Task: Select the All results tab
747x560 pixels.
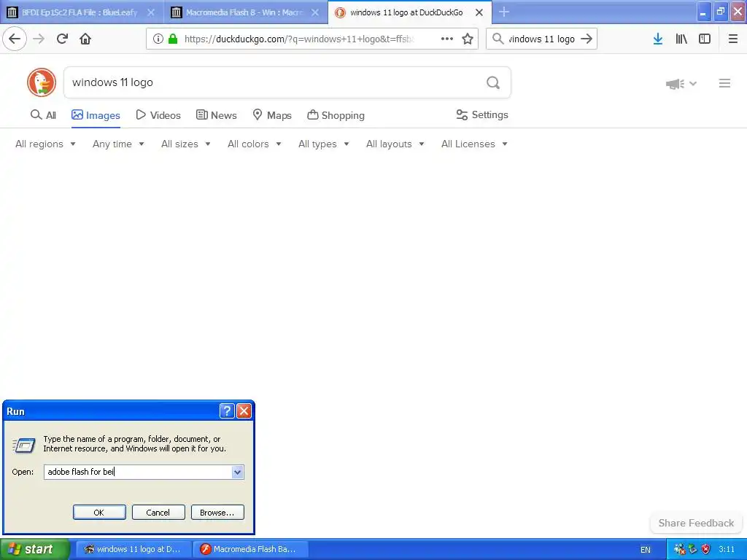Action: 43,115
